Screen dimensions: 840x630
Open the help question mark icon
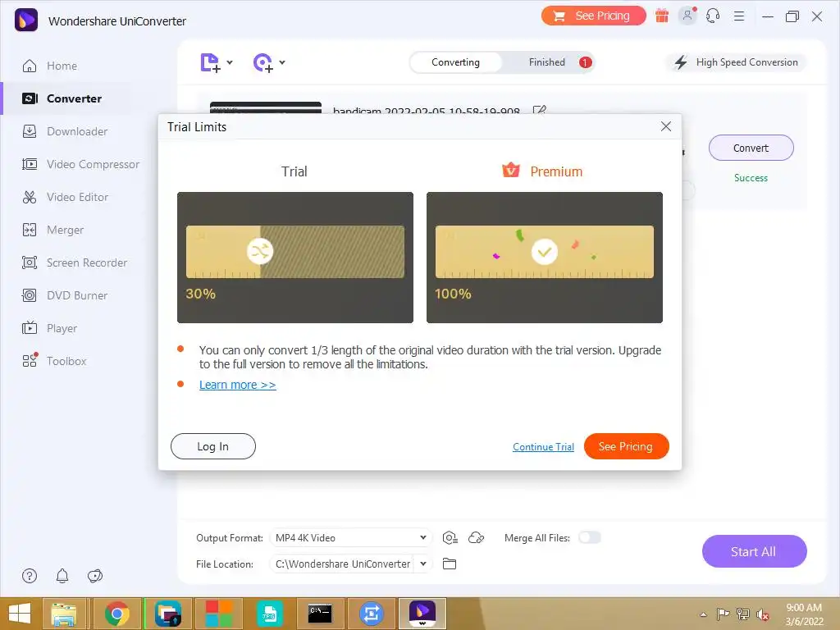[x=30, y=576]
